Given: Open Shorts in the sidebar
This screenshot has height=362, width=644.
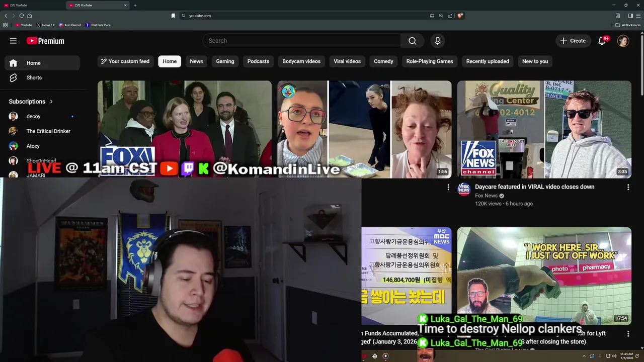Looking at the screenshot, I should tap(42, 77).
